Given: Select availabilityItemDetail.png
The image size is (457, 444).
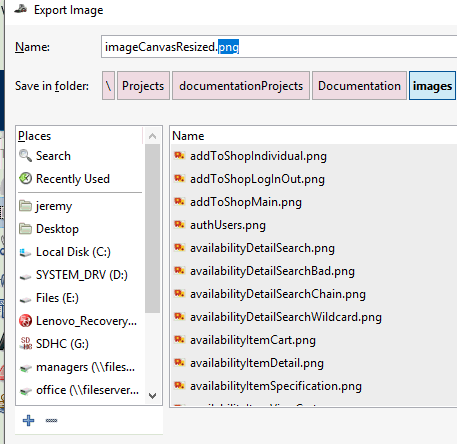Looking at the screenshot, I should pyautogui.click(x=257, y=363).
